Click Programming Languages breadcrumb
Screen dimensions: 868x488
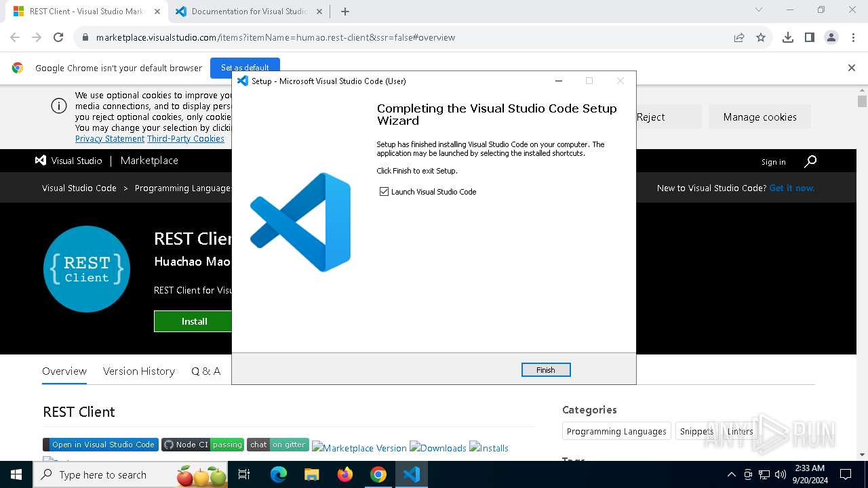pos(182,188)
